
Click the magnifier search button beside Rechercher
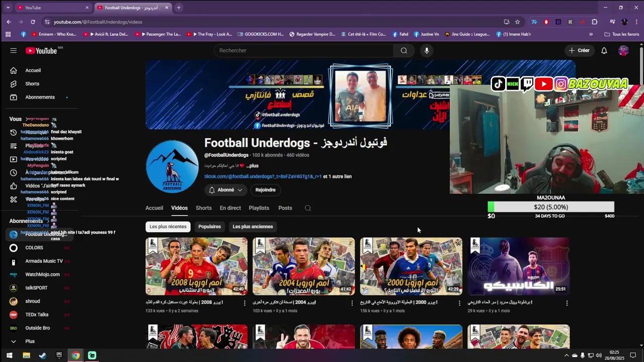point(404,50)
